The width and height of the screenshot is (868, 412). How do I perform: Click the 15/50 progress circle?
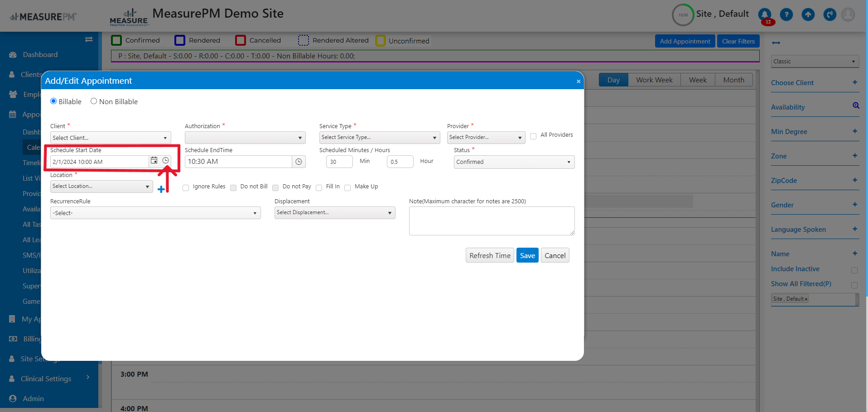683,15
